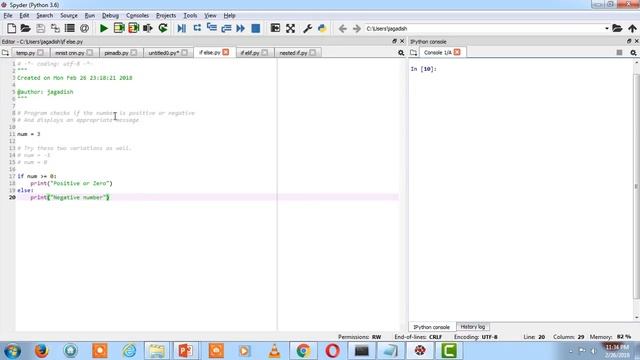Select the IPython console bottom tab
The width and height of the screenshot is (640, 360).
(x=431, y=327)
